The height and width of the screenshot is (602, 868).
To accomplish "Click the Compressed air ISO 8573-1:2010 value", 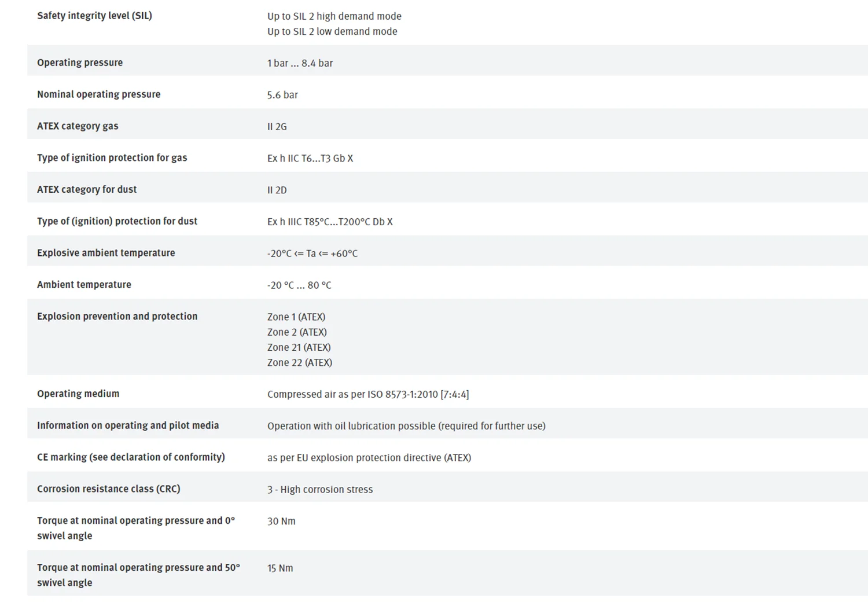I will [x=368, y=394].
